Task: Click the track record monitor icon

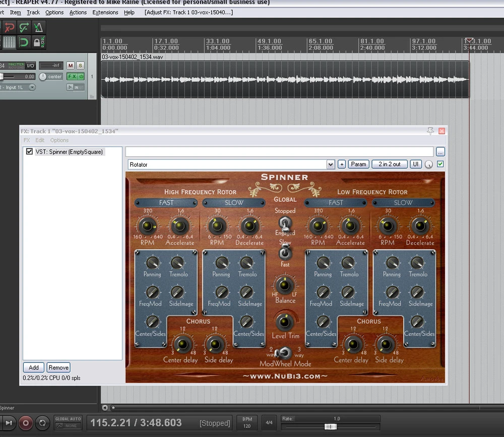Action: (x=70, y=87)
